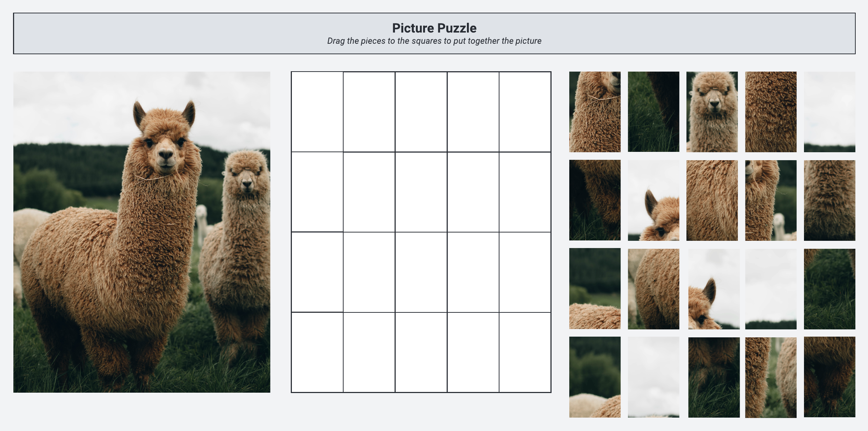Select the grayish fur piece ending the second tray row
Image resolution: width=868 pixels, height=431 pixels.
point(830,200)
